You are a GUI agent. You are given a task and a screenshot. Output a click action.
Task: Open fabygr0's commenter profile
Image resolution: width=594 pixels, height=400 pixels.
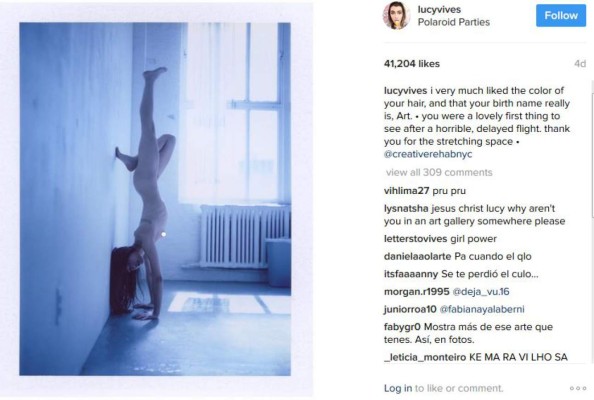click(x=402, y=327)
